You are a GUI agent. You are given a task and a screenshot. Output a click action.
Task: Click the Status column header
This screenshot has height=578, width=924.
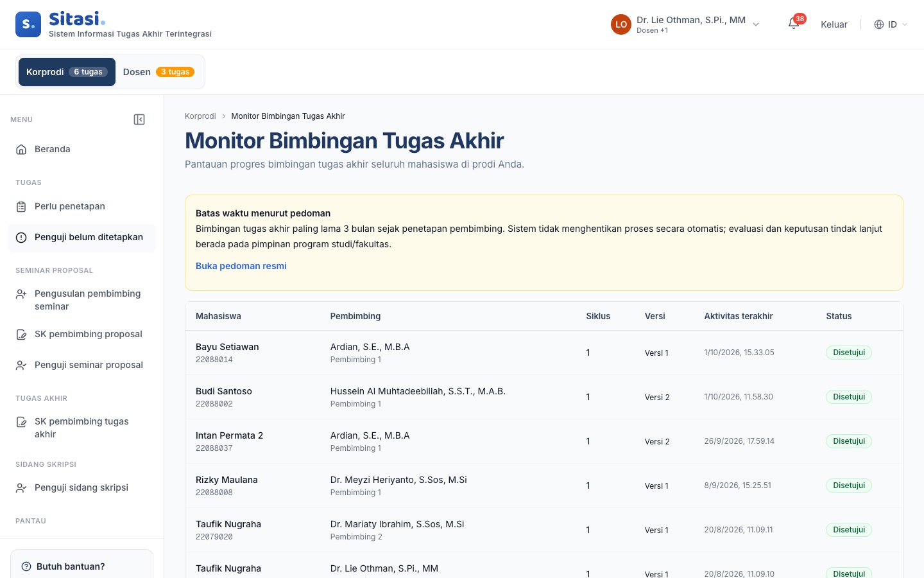(x=839, y=316)
